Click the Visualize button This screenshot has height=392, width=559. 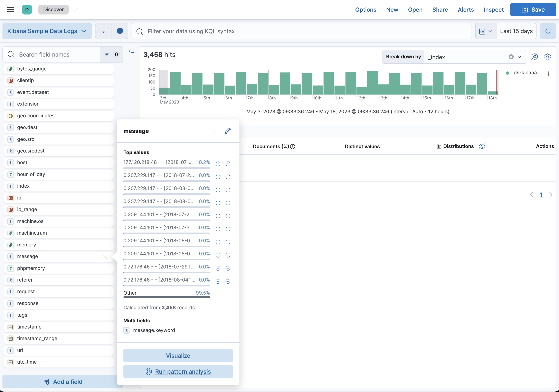[178, 355]
